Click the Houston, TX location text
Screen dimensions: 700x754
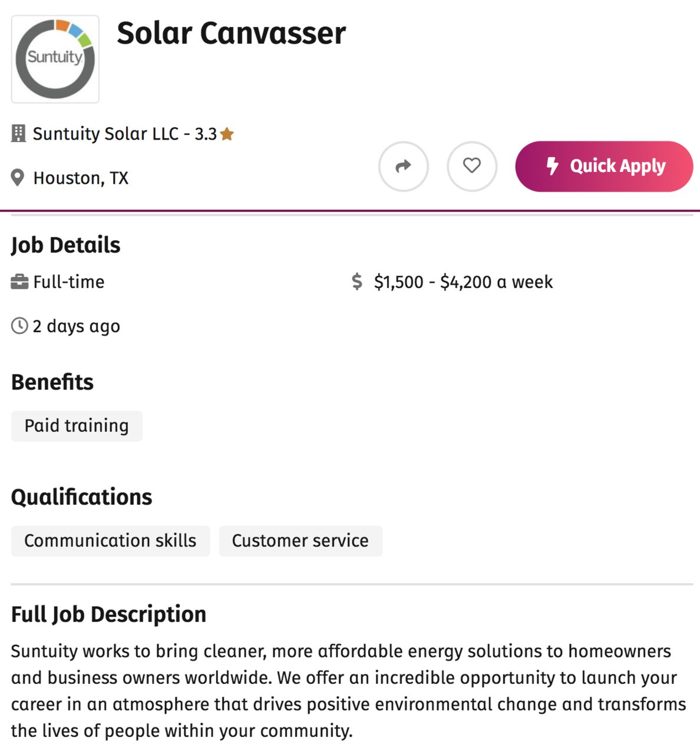tap(81, 178)
